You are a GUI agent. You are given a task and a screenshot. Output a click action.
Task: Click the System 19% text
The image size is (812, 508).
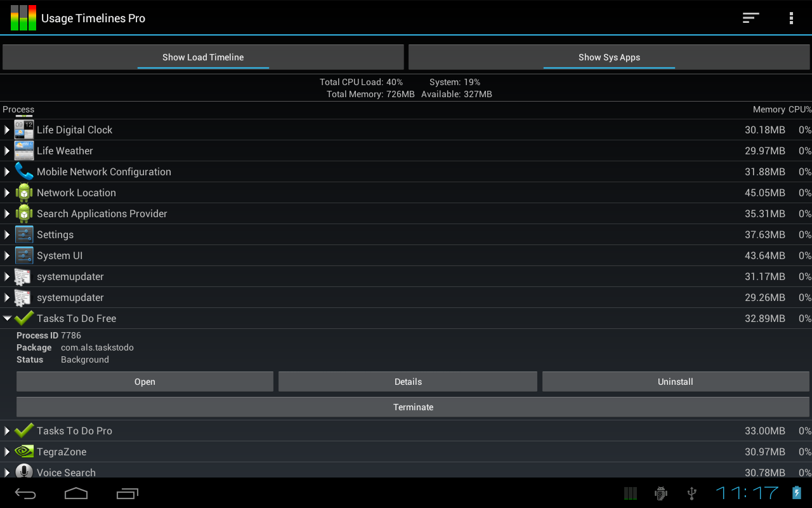455,82
